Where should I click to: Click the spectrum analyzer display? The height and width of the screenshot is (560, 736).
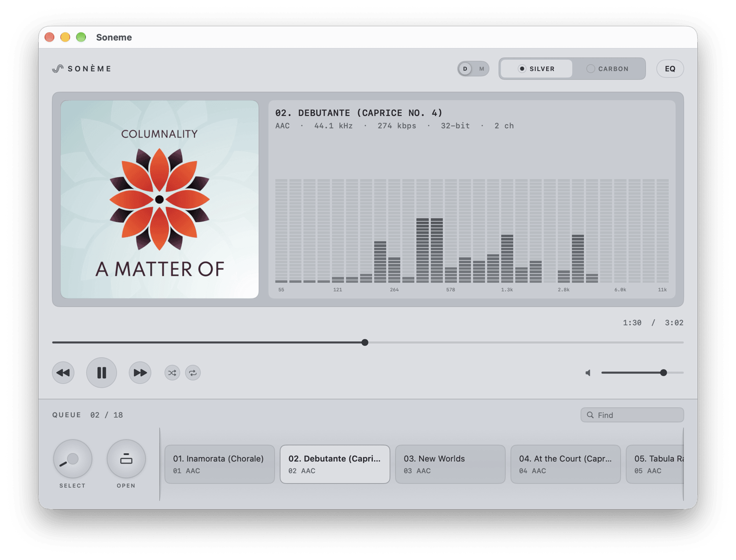click(x=472, y=230)
